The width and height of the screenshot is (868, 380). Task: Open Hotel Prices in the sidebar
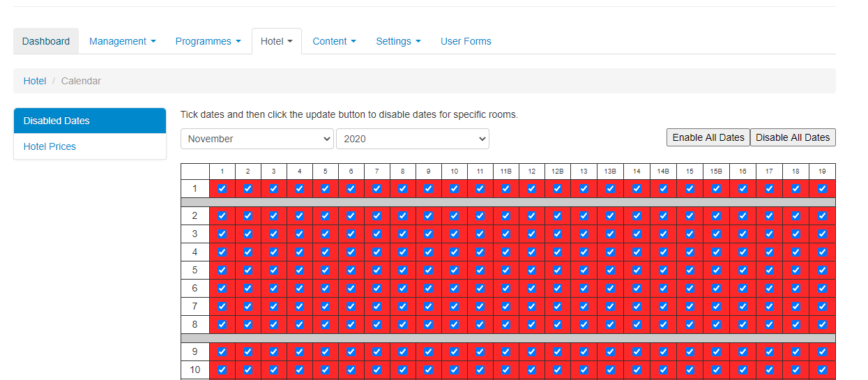50,146
